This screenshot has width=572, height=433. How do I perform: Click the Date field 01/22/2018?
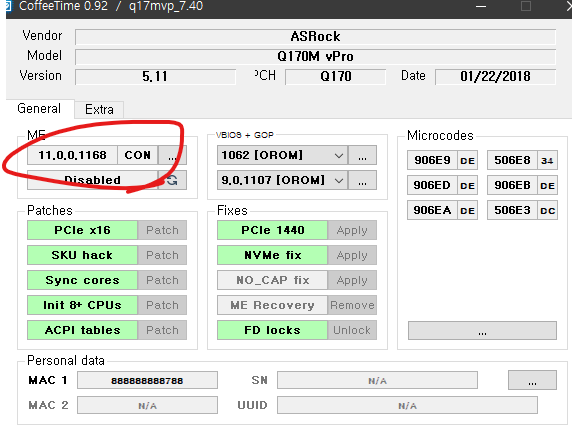click(x=495, y=77)
